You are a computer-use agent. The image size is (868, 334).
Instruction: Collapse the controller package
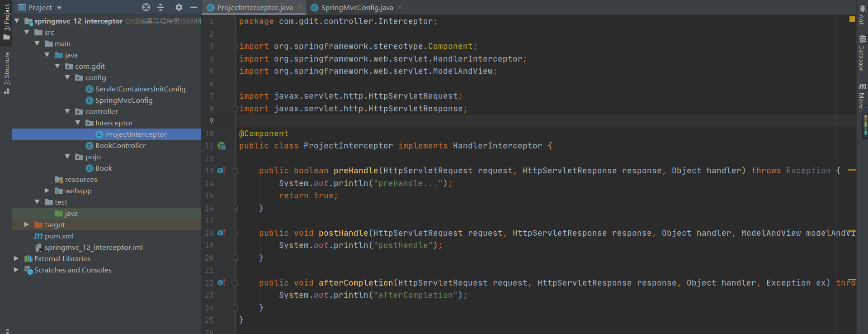[x=67, y=111]
